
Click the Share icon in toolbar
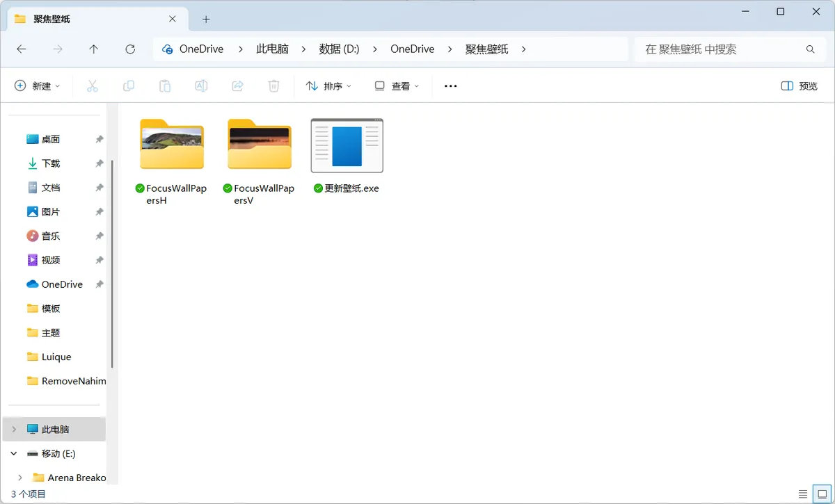tap(237, 86)
